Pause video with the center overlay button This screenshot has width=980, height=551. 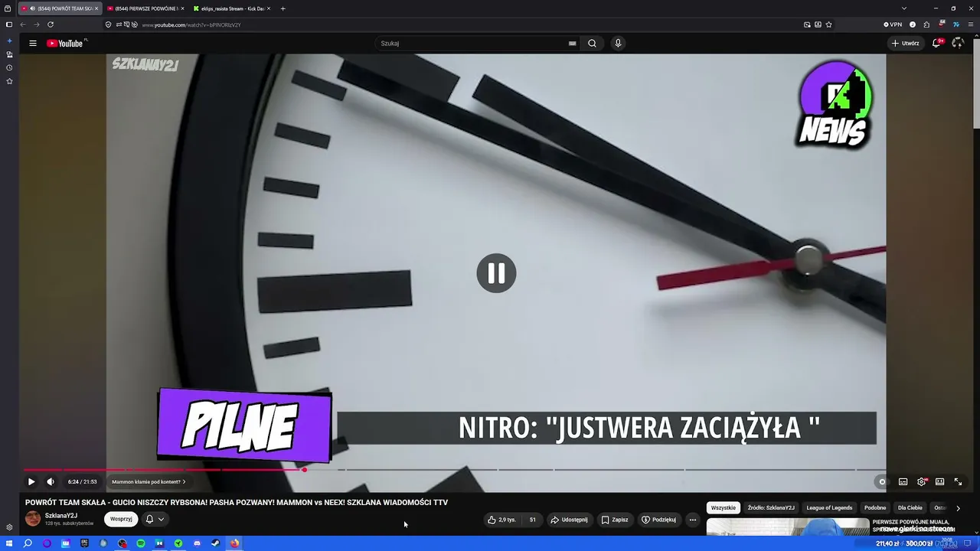point(496,273)
